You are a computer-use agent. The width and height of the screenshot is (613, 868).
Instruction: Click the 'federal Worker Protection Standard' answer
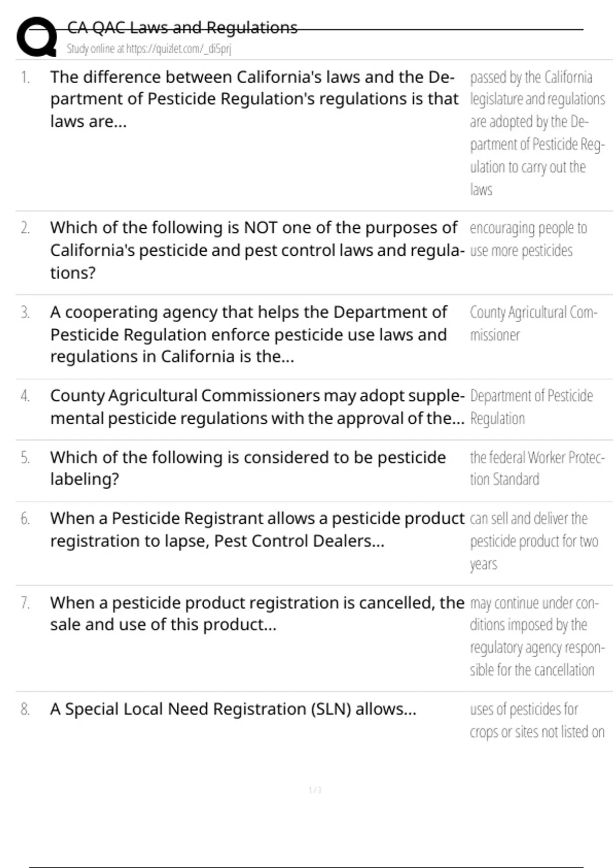536,468
